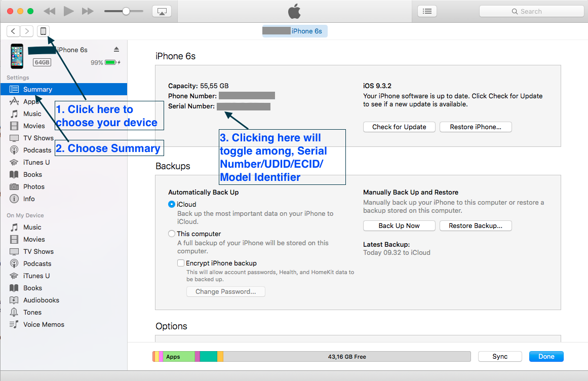The width and height of the screenshot is (588, 381).
Task: Click TV Shows icon under On My Device
Action: 14,252
